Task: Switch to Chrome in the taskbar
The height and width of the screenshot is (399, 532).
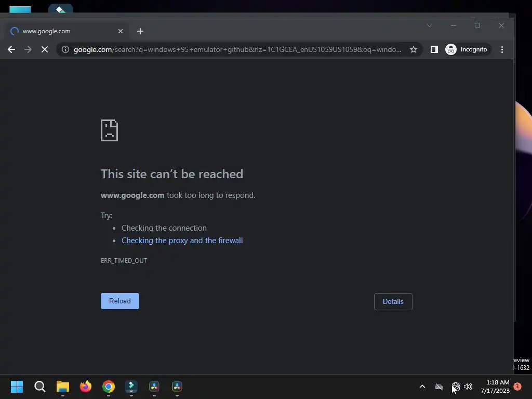Action: [x=109, y=387]
